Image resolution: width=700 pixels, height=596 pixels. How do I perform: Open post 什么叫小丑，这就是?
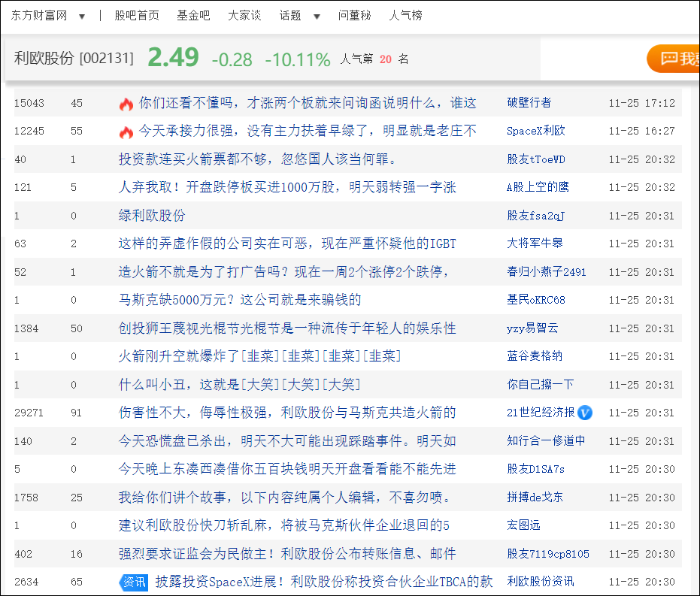239,385
